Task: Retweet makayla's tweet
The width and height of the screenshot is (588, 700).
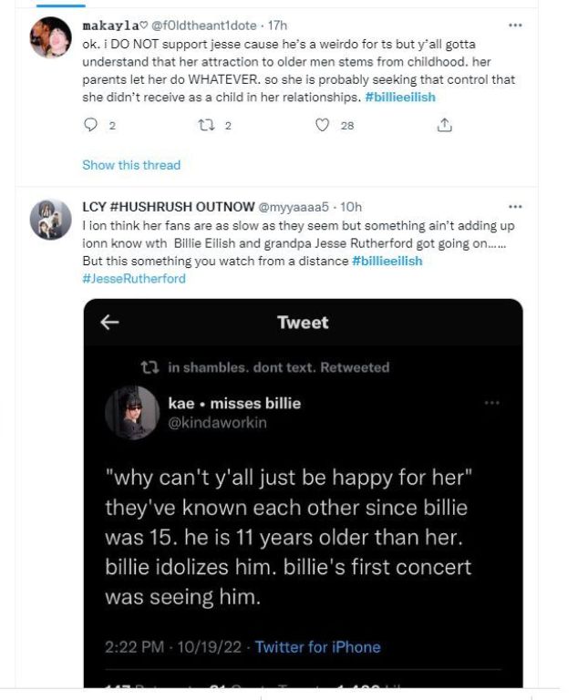Action: coord(205,127)
